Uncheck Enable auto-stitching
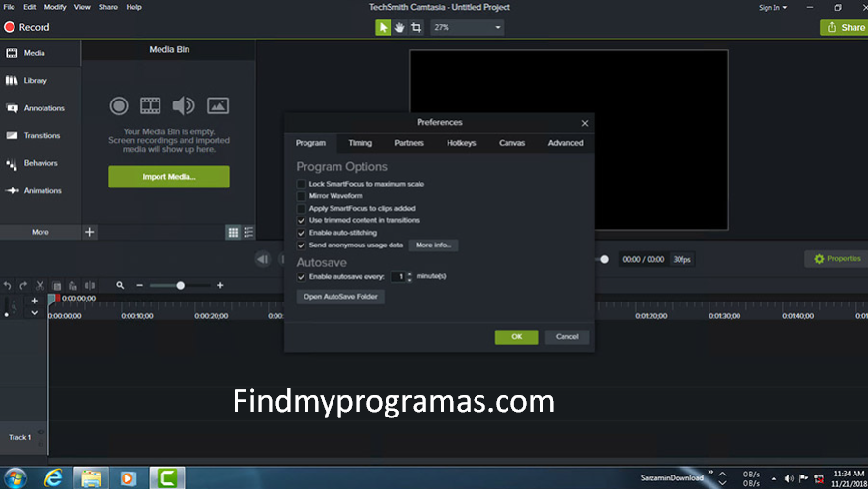 (302, 233)
